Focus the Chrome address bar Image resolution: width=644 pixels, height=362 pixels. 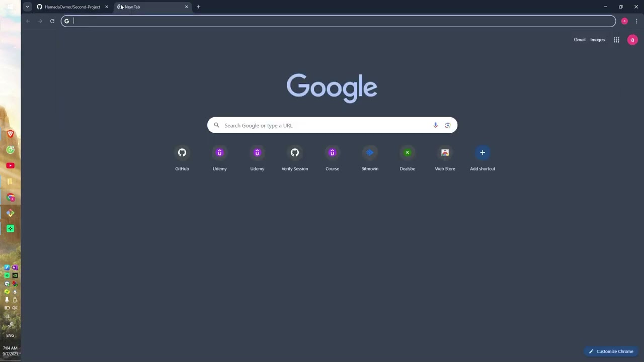coord(338,21)
